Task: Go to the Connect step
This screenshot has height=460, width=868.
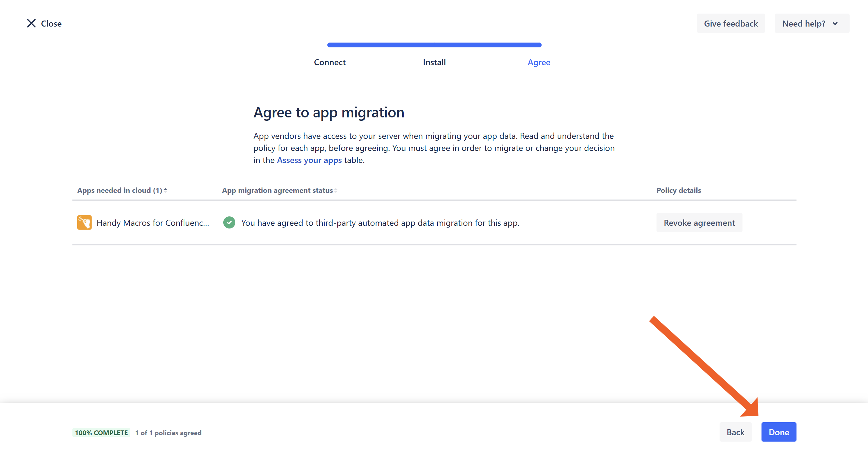Action: pos(329,62)
